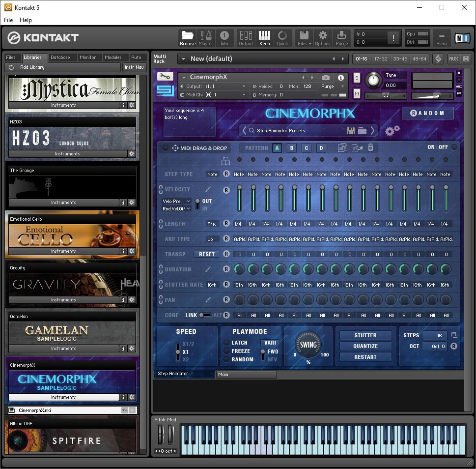This screenshot has height=469, width=476.
Task: Save the Step Animator preset (floppy icon)
Action: coord(351,131)
